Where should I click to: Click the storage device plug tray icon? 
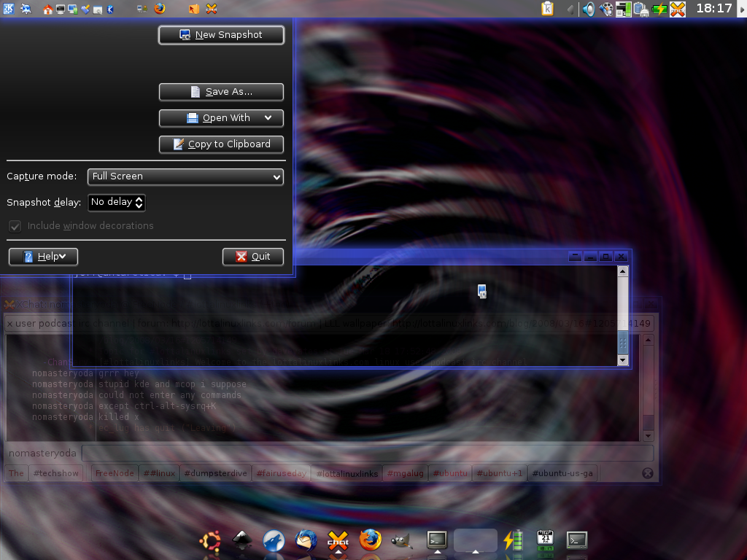point(641,9)
